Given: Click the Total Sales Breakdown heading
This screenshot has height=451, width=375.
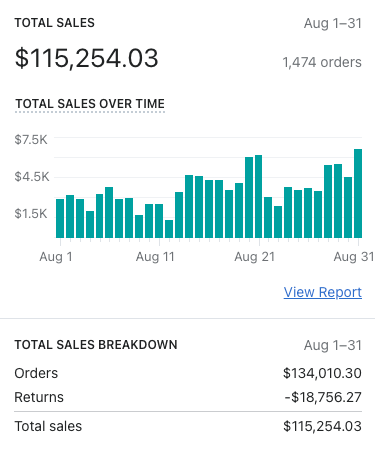Looking at the screenshot, I should click(96, 345).
